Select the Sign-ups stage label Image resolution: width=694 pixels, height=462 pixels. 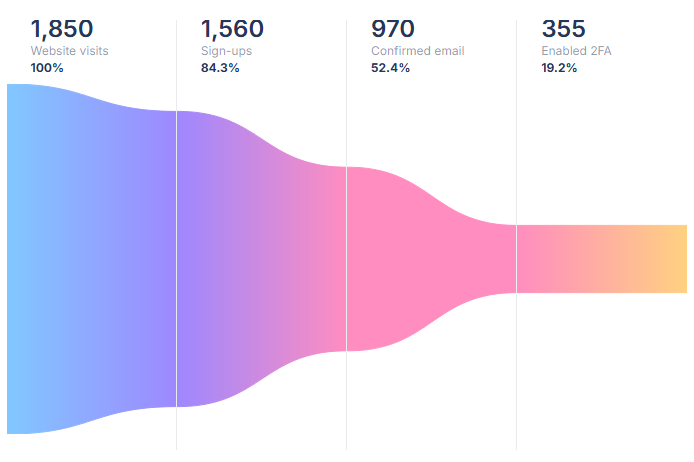228,51
